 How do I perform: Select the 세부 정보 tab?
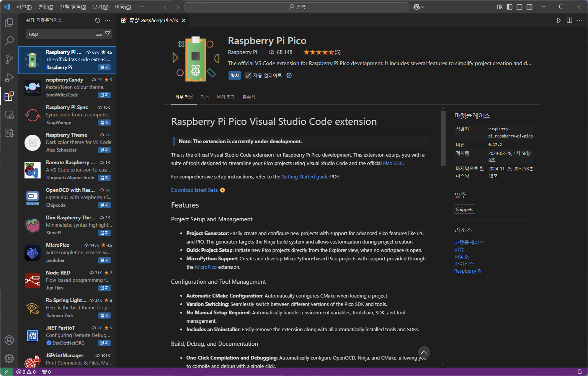tap(184, 97)
